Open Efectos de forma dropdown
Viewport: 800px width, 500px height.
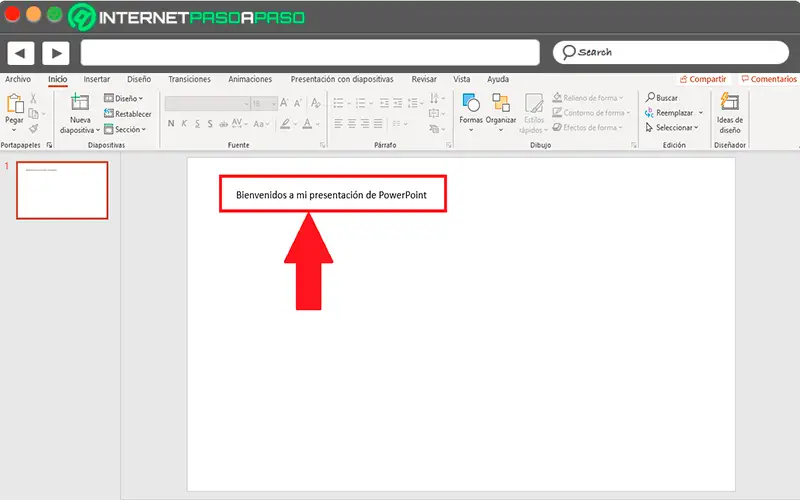pos(588,128)
